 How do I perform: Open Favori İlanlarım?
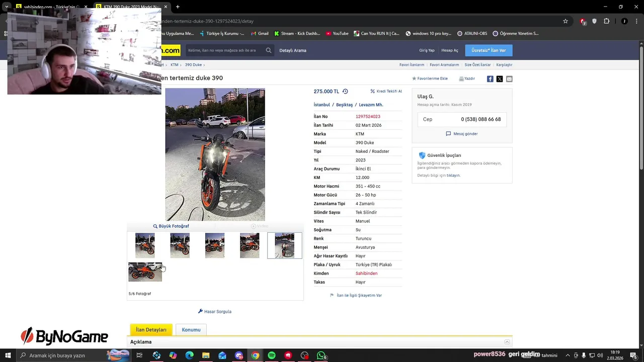point(412,65)
